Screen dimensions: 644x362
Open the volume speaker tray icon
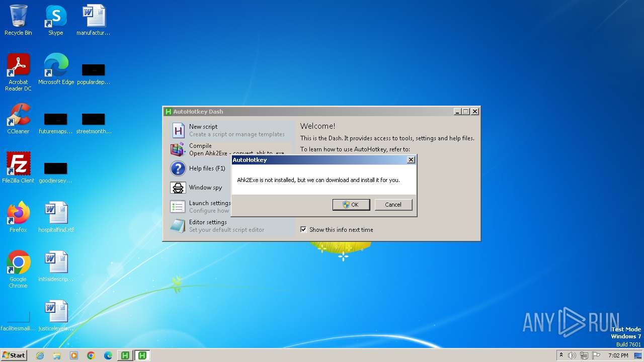pyautogui.click(x=572, y=355)
